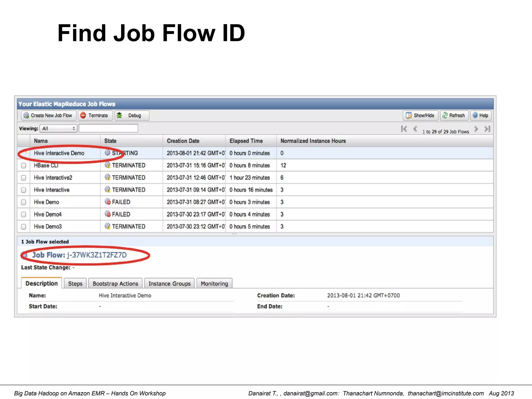Sort by the State column header
This screenshot has height=399, width=532.
(110, 141)
